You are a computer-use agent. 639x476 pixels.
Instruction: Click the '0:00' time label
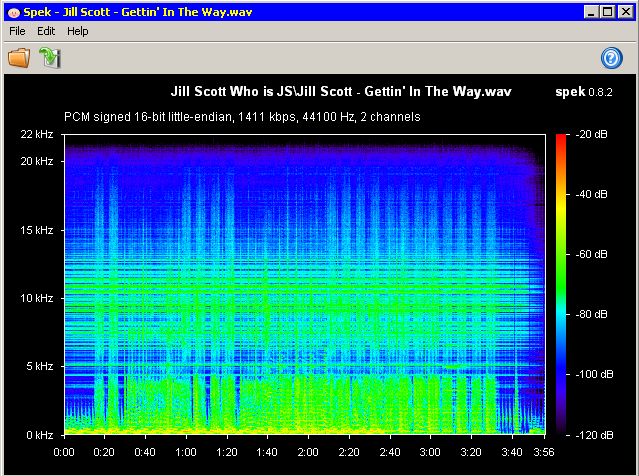click(x=64, y=452)
